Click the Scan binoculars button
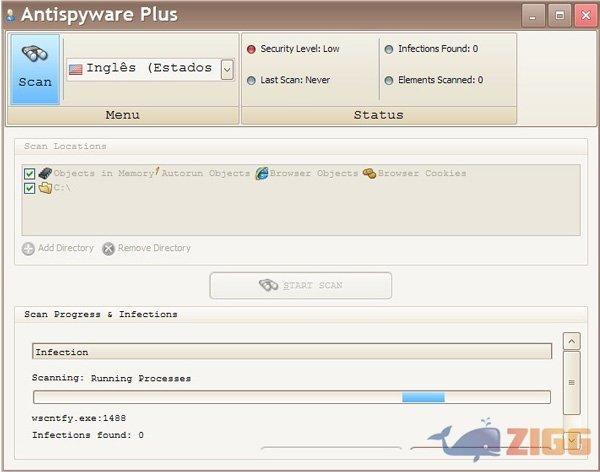600x472 pixels. [x=35, y=69]
